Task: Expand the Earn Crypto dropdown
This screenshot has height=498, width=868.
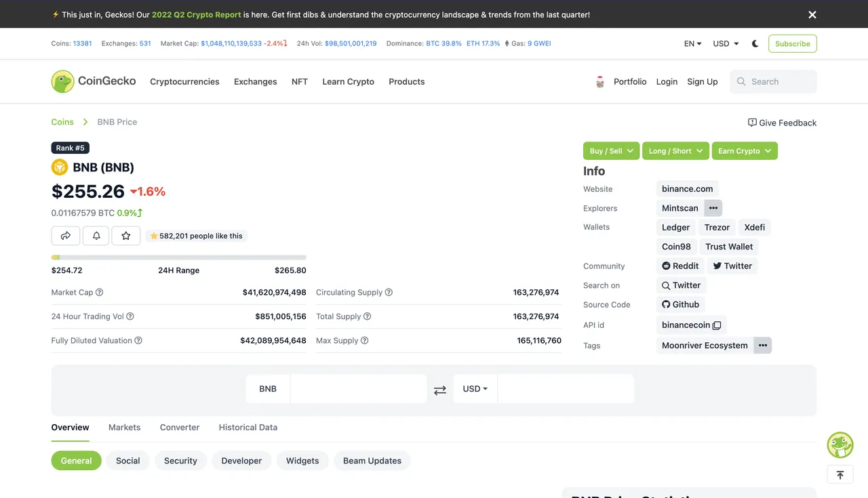Action: coord(745,151)
